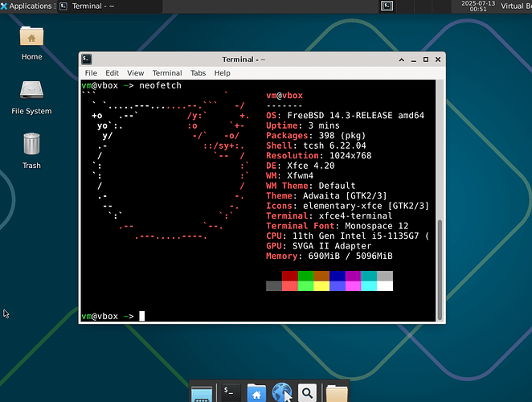
Task: Click the "Memory: 690MiB / 5096MiB" line
Action: pos(329,256)
